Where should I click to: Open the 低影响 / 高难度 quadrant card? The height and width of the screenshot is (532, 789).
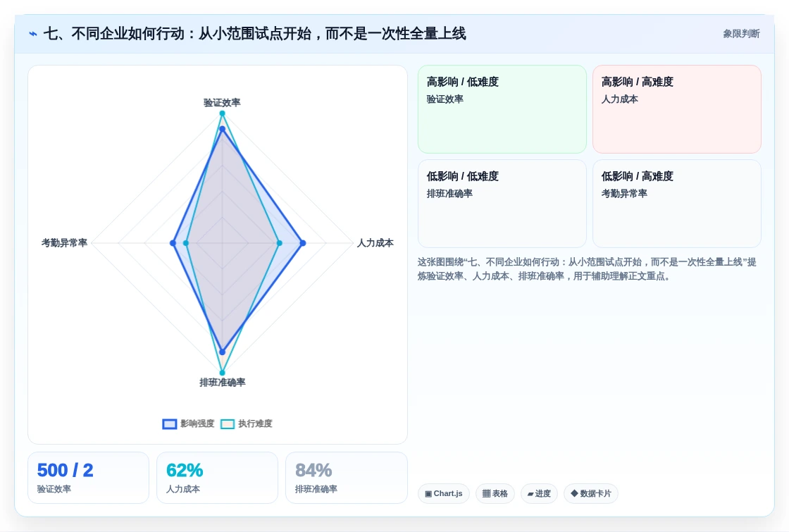(x=677, y=204)
